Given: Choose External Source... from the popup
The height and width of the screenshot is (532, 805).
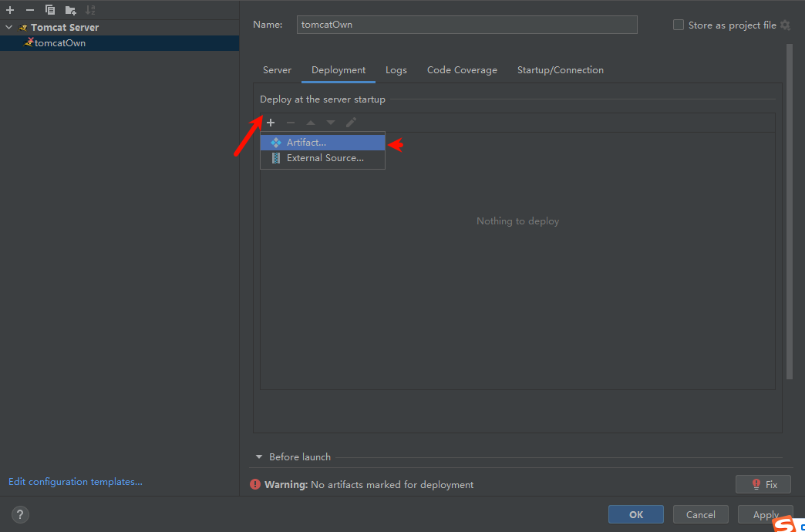Looking at the screenshot, I should click(322, 158).
